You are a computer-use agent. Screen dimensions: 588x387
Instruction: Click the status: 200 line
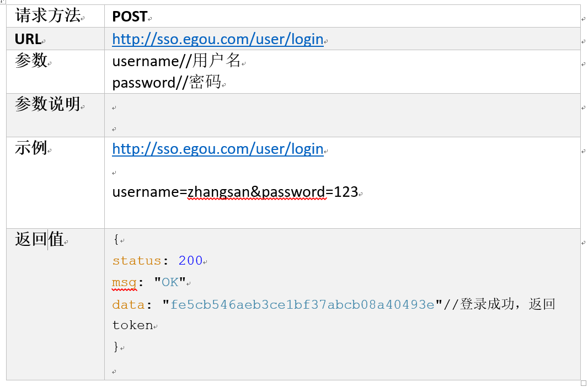(x=158, y=260)
